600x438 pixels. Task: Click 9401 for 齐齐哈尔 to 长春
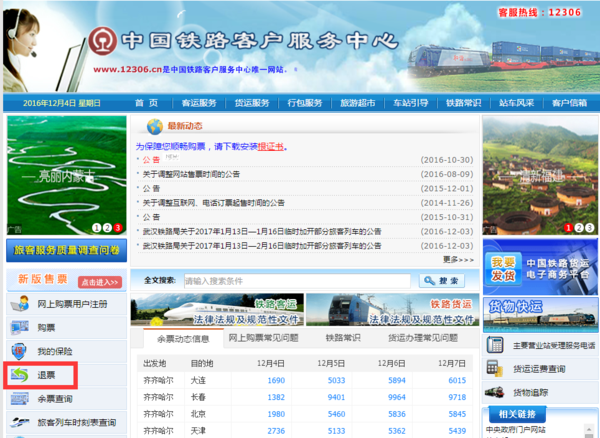coord(336,397)
